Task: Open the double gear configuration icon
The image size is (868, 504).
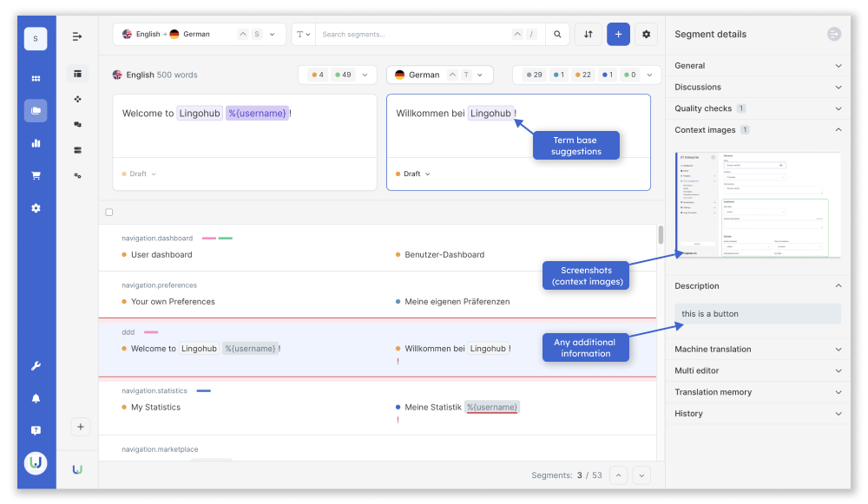Action: tap(77, 175)
